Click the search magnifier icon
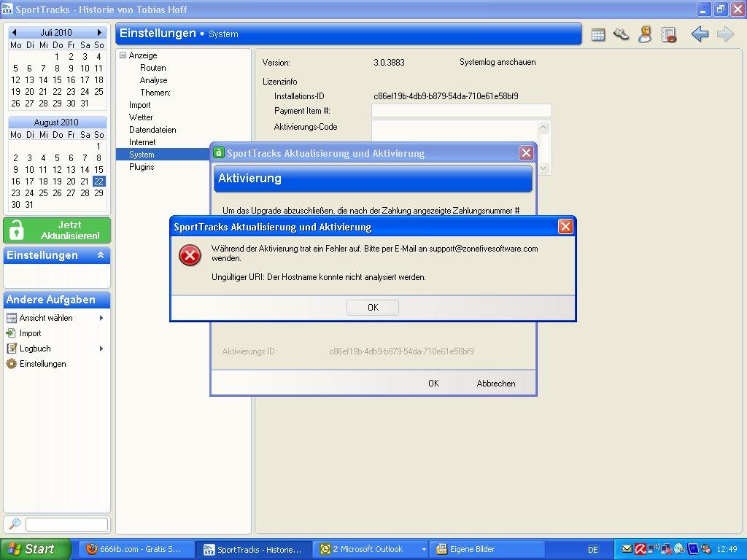The width and height of the screenshot is (747, 560). click(15, 524)
